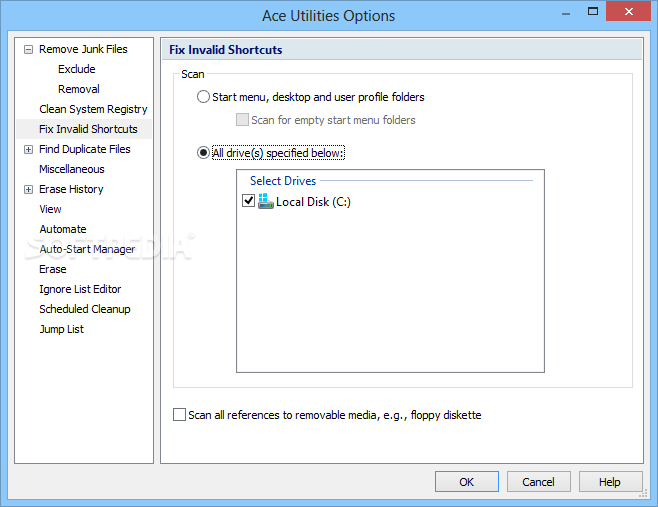Open the Automate options page

63,229
